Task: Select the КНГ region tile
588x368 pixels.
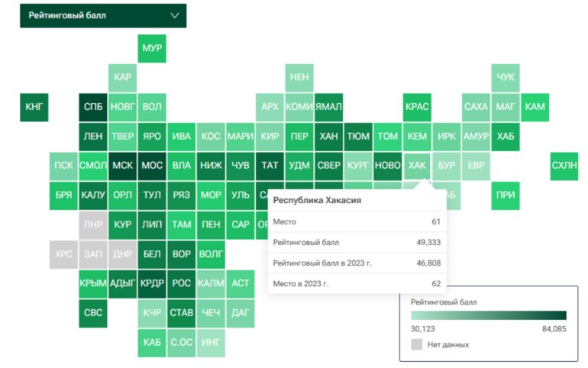Action: tap(34, 107)
